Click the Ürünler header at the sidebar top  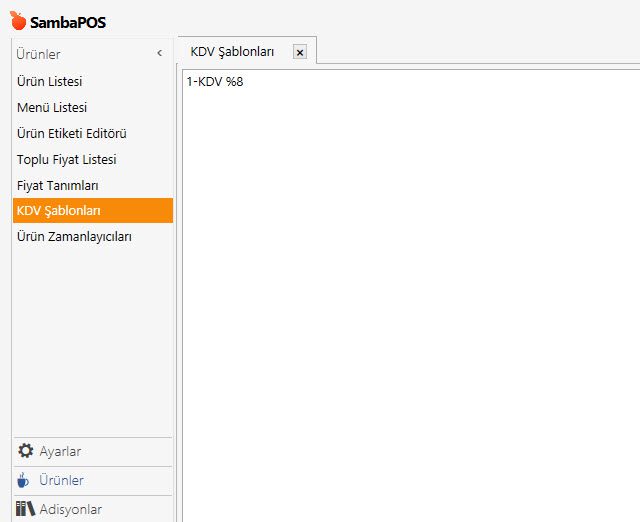tap(38, 54)
